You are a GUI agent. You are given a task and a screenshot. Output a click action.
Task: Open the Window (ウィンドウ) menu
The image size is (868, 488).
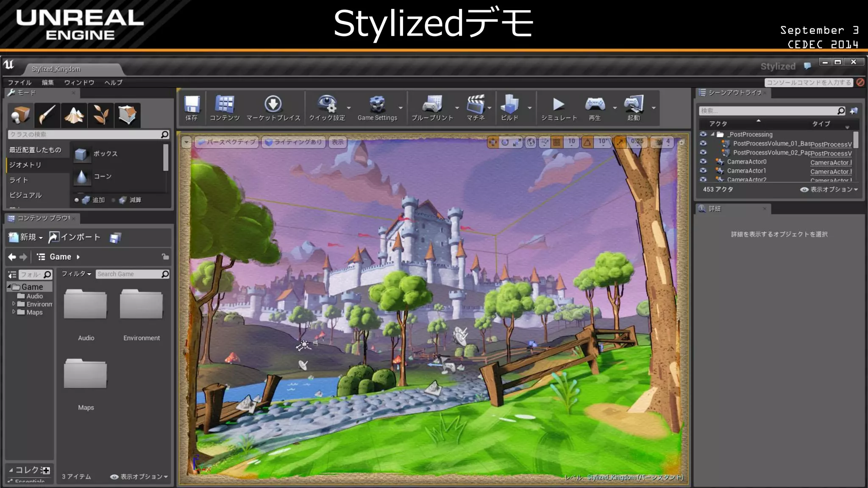(x=79, y=83)
